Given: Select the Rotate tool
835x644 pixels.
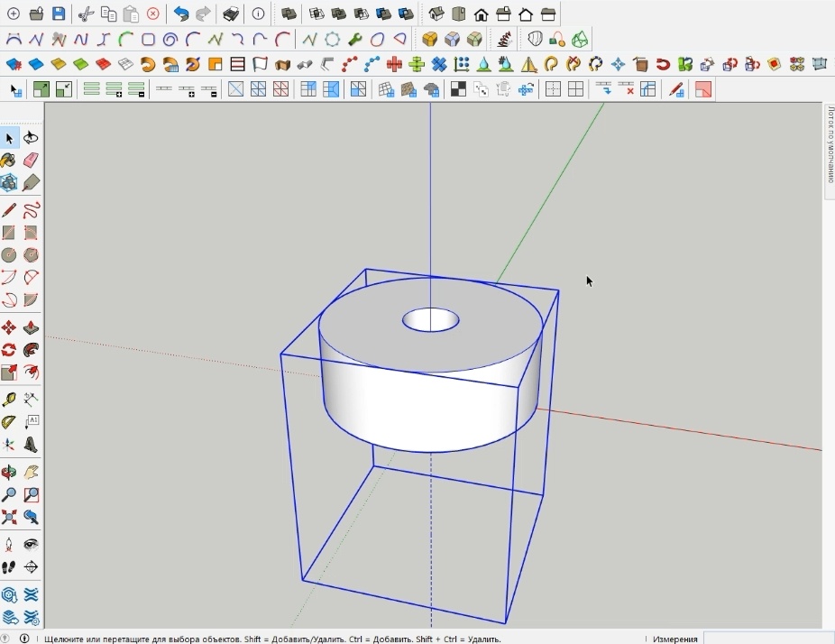Looking at the screenshot, I should [9, 349].
